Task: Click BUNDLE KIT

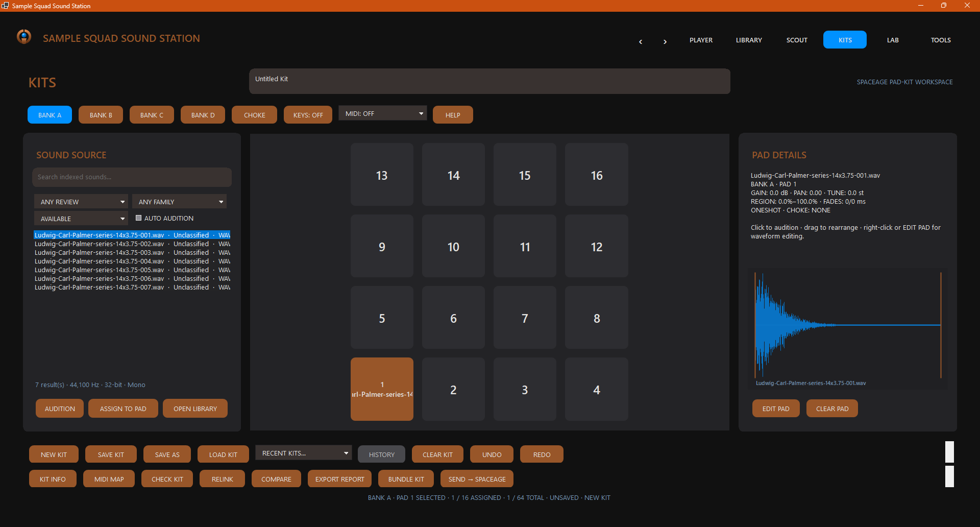Action: [x=406, y=479]
